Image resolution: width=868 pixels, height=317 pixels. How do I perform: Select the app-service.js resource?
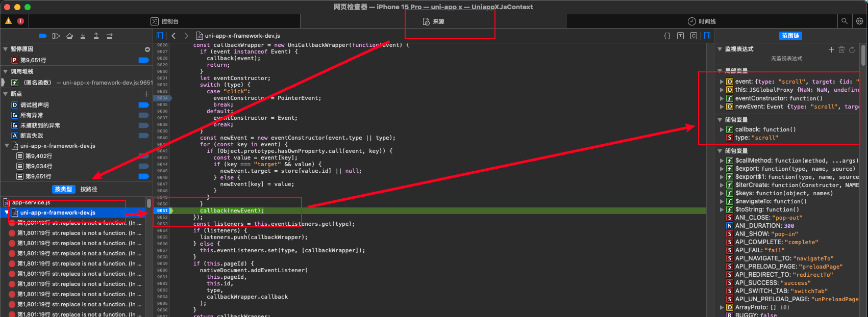pyautogui.click(x=73, y=202)
